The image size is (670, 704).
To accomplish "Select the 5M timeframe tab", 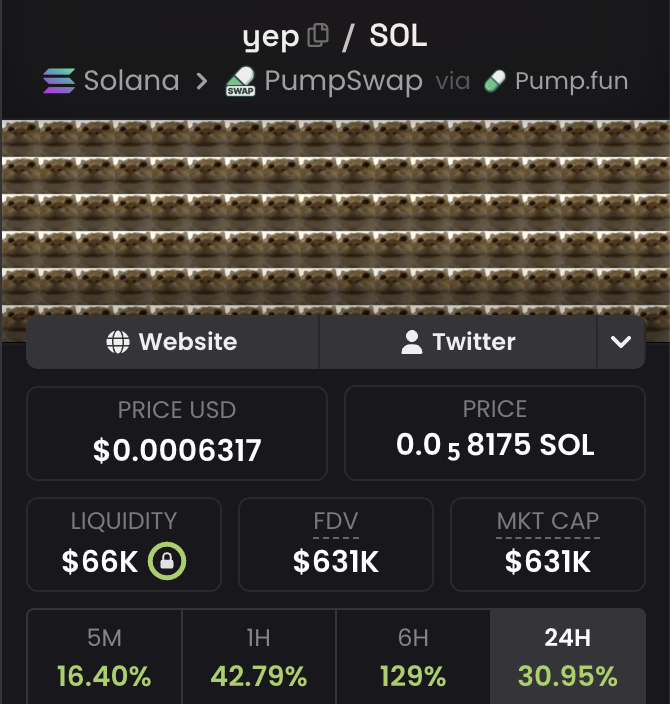I will [x=104, y=656].
